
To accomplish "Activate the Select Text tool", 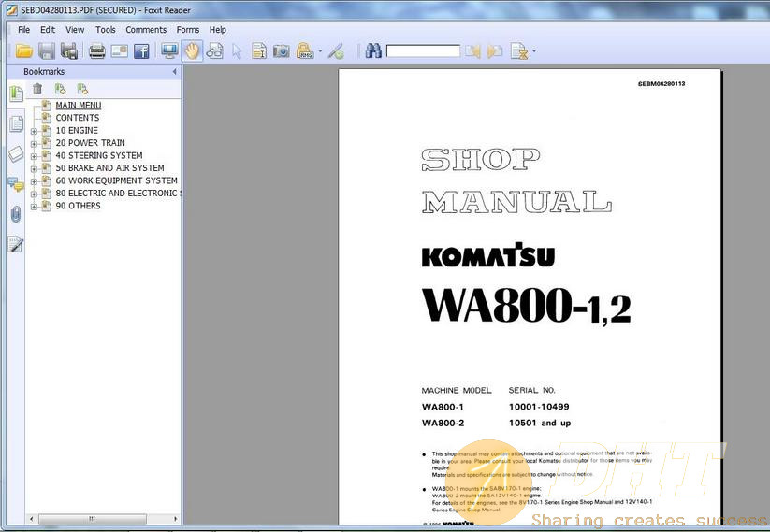I will pos(259,50).
